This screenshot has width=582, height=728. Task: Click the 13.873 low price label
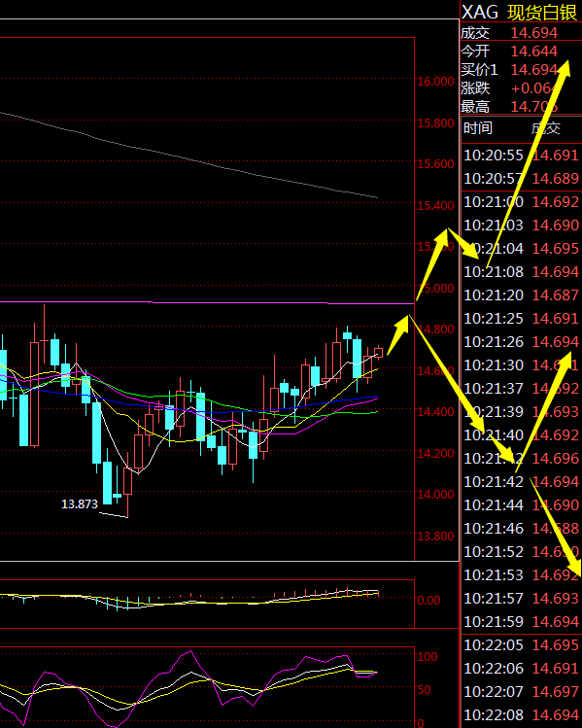(80, 503)
